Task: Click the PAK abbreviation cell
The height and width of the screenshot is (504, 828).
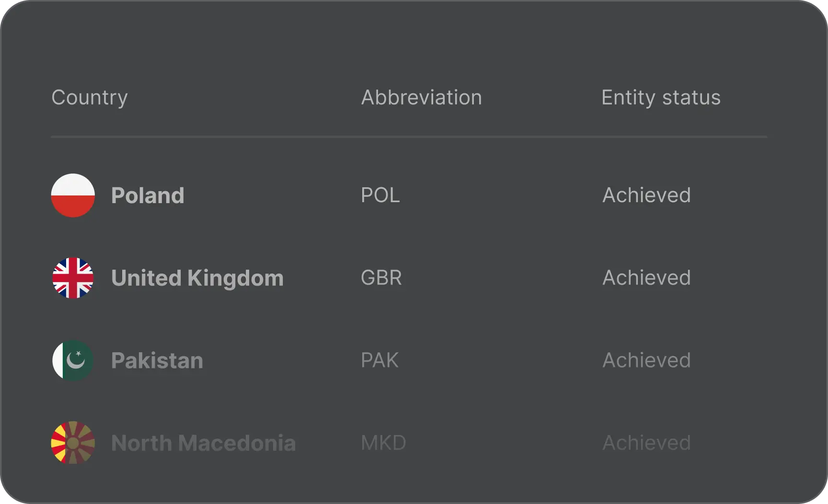Action: click(x=379, y=360)
